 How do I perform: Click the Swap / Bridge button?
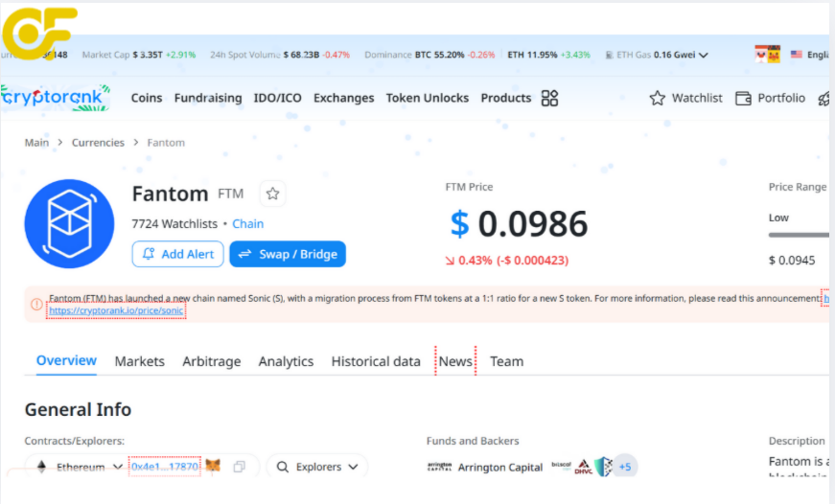tap(288, 254)
